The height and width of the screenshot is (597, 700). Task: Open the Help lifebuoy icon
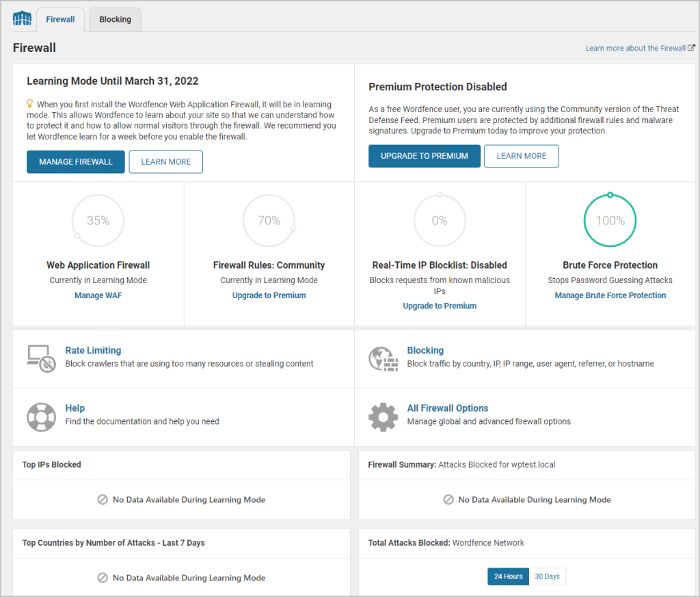click(x=42, y=417)
